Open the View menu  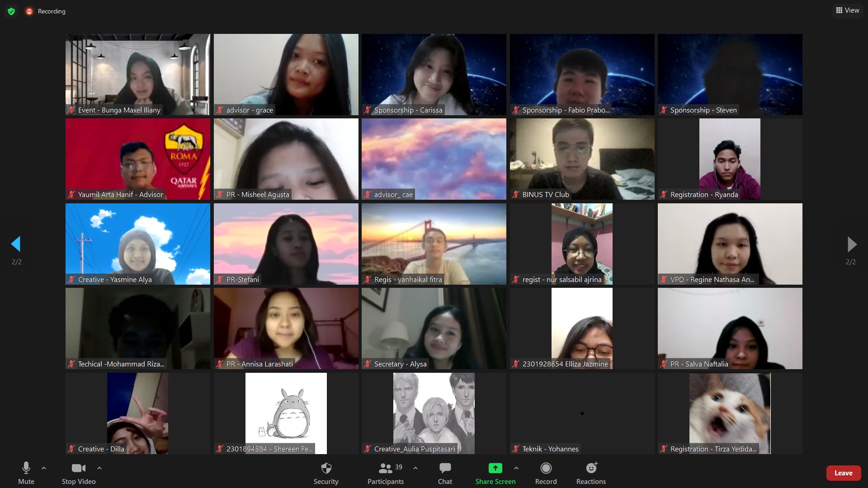[847, 10]
